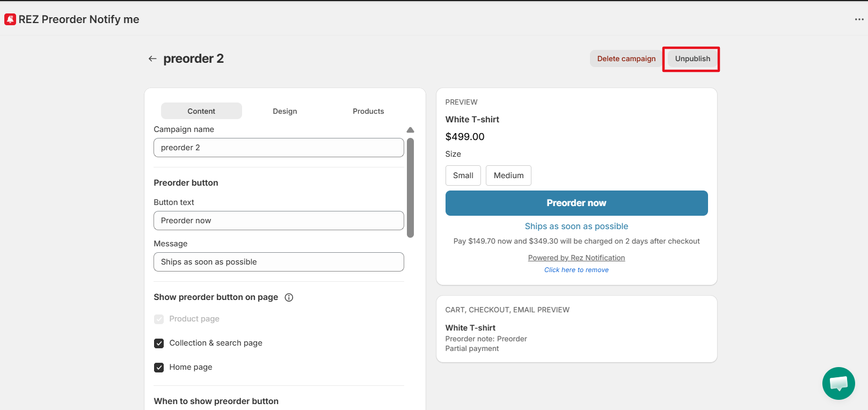Open the Powered by Rez Notification link
Screen dimensions: 868x410
(576, 258)
